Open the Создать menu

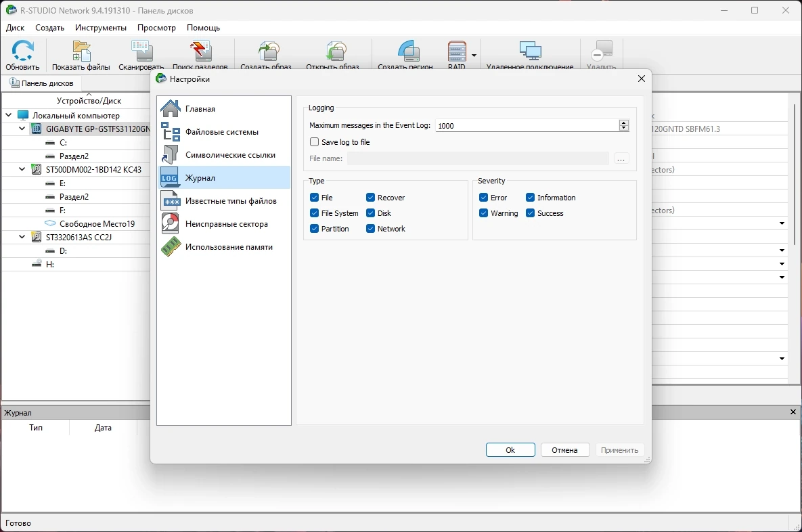tap(49, 28)
